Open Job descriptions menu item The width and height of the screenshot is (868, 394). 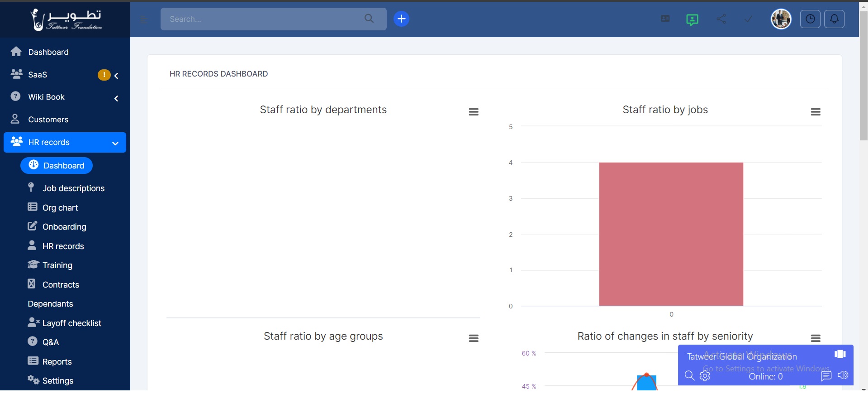tap(73, 188)
